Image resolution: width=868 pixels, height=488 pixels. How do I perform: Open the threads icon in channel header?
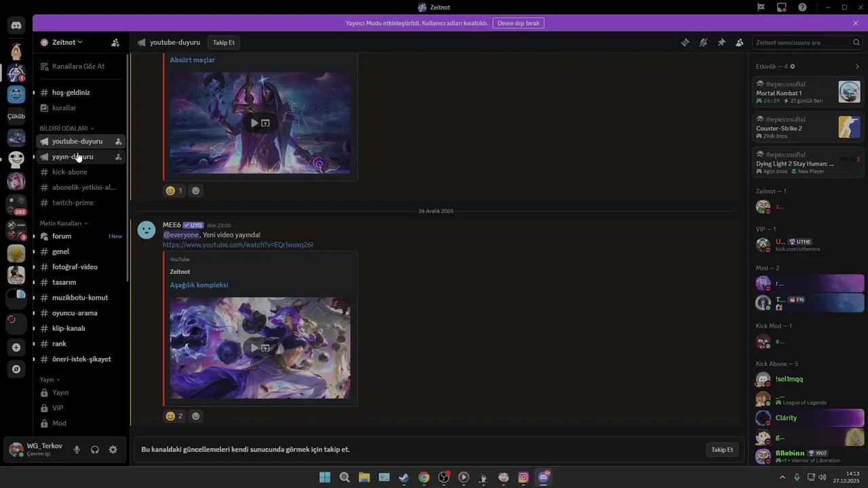[x=686, y=42]
